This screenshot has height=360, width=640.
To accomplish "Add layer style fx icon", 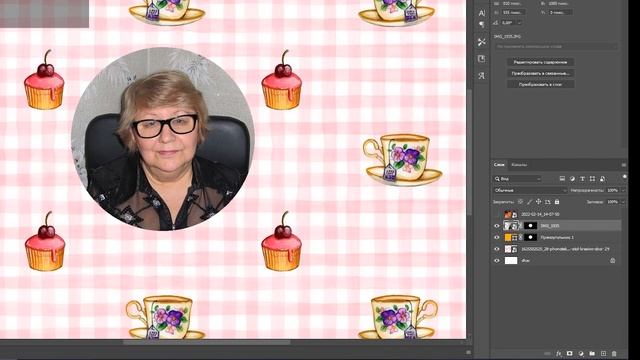I will coord(558,353).
